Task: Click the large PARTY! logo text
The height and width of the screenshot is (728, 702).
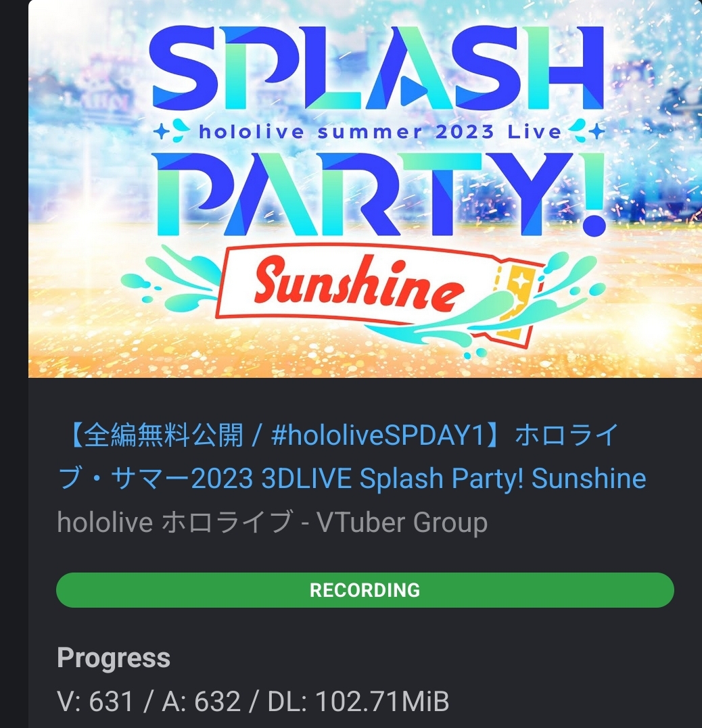Action: 379,194
